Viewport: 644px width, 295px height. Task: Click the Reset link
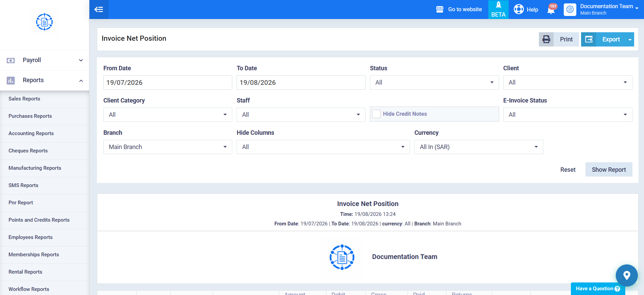pos(568,170)
